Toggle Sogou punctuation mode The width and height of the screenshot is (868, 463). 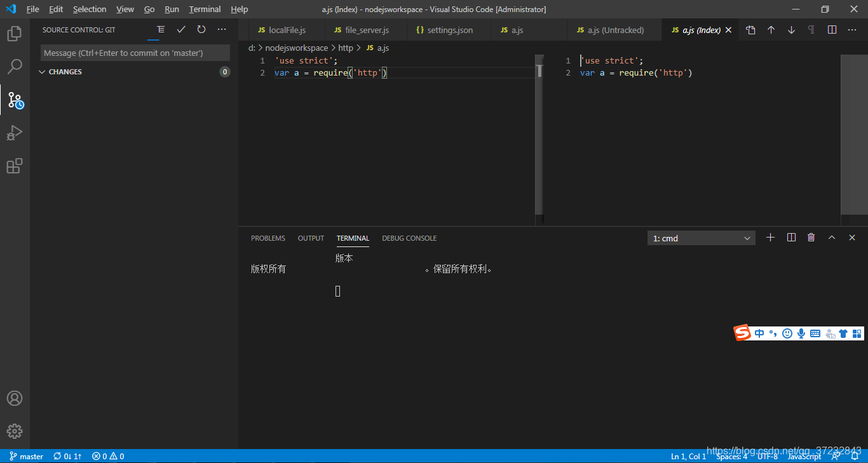(x=773, y=333)
